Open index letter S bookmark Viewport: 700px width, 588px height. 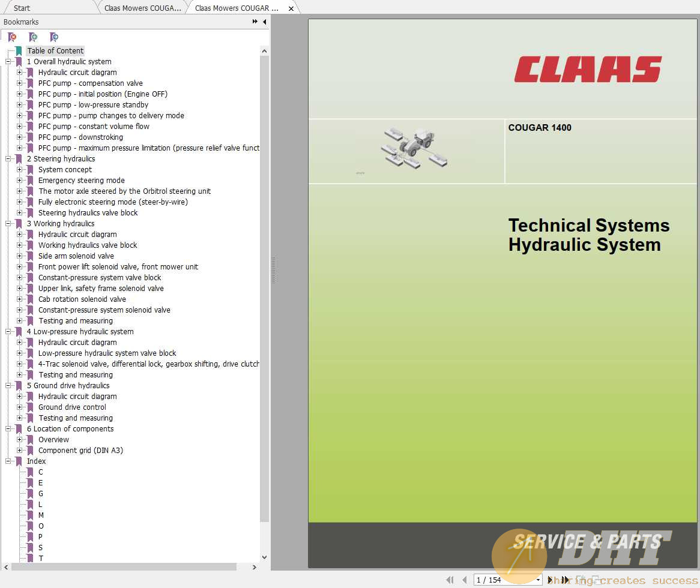click(41, 548)
